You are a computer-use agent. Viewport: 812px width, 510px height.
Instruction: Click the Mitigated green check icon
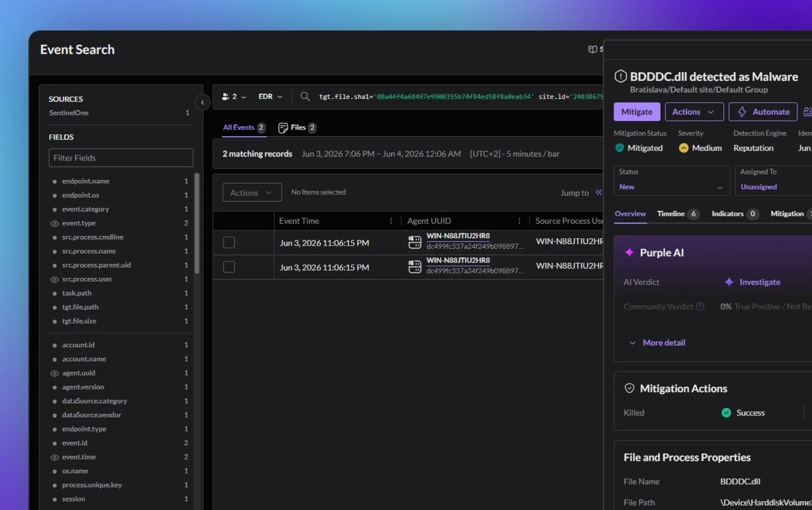619,148
